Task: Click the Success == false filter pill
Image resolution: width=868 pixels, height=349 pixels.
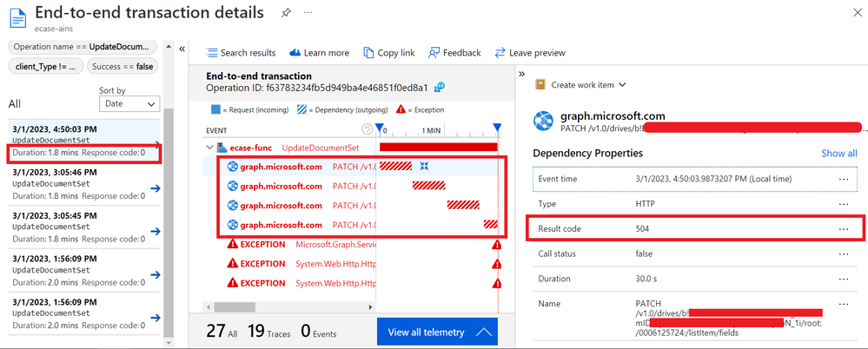Action: point(123,66)
